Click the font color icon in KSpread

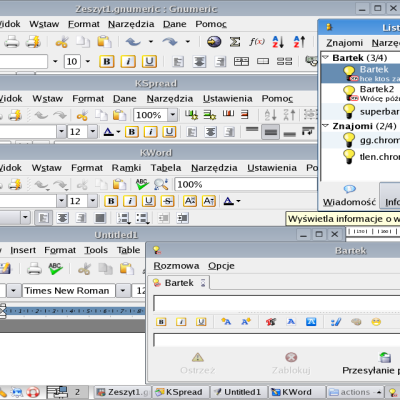tap(109, 132)
